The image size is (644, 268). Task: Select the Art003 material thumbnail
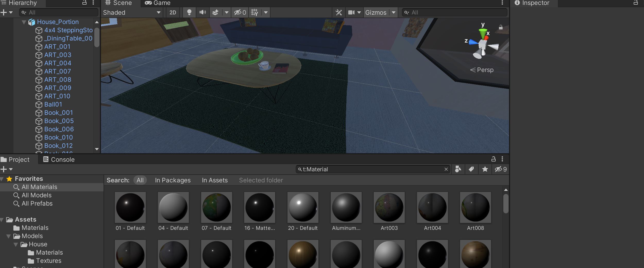(x=389, y=208)
